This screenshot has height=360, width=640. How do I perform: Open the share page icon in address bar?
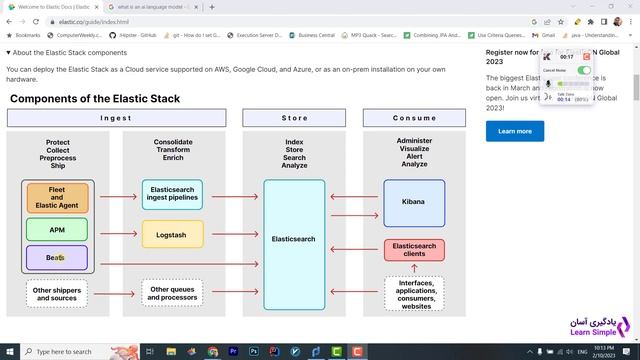click(x=547, y=22)
